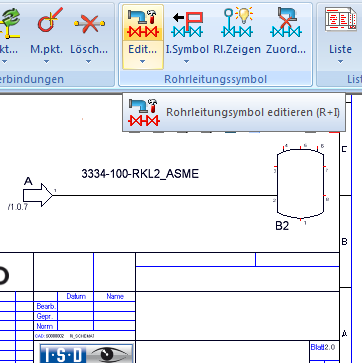Click the Norm row label

coord(44,326)
